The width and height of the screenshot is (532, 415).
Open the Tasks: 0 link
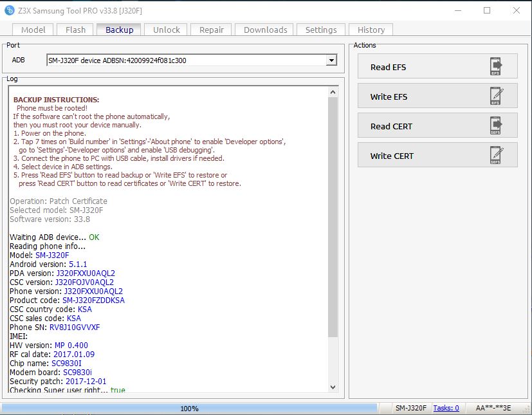click(x=446, y=408)
